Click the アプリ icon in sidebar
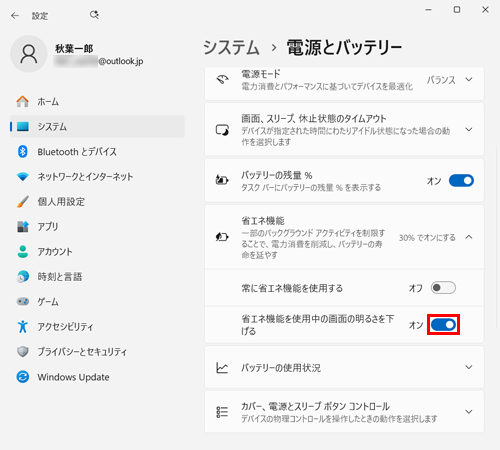The height and width of the screenshot is (450, 500). [23, 227]
